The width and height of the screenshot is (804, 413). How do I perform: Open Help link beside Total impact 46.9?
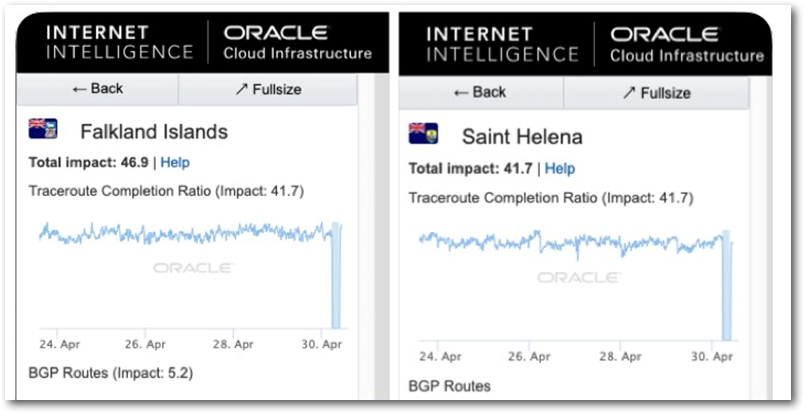(x=175, y=163)
